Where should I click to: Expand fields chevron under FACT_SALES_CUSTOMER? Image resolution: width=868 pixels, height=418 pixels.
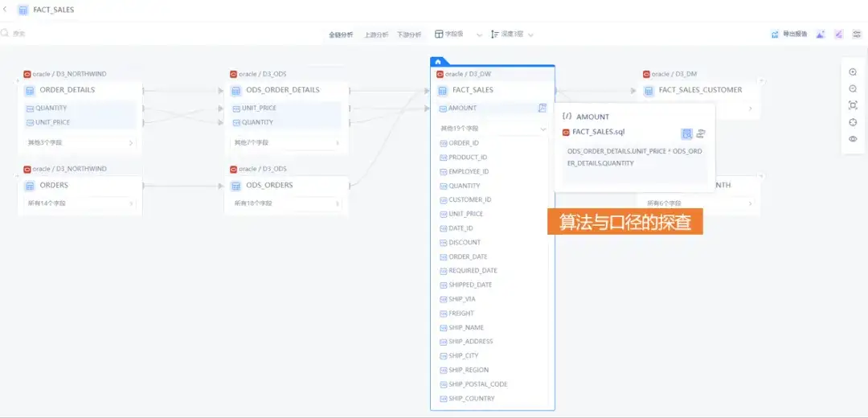[750, 109]
